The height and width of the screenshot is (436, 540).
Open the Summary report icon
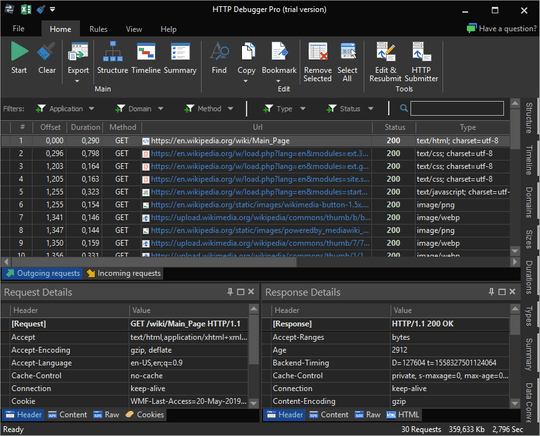[180, 52]
